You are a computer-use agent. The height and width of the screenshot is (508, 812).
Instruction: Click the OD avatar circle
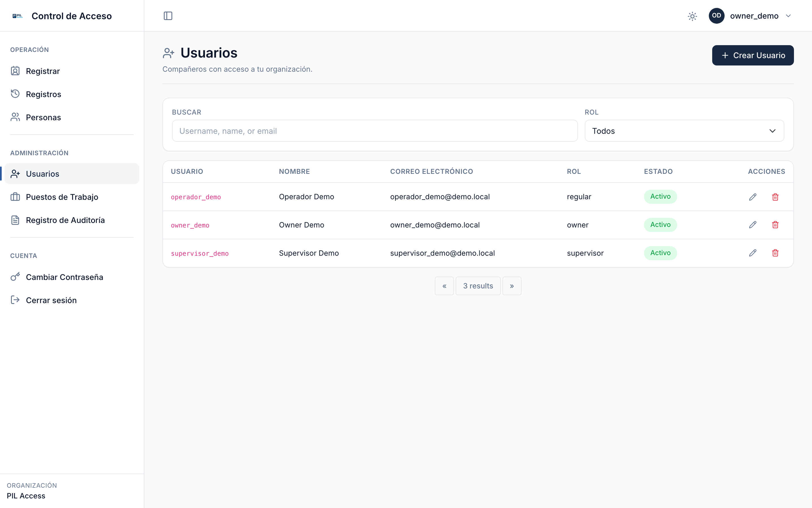(716, 16)
